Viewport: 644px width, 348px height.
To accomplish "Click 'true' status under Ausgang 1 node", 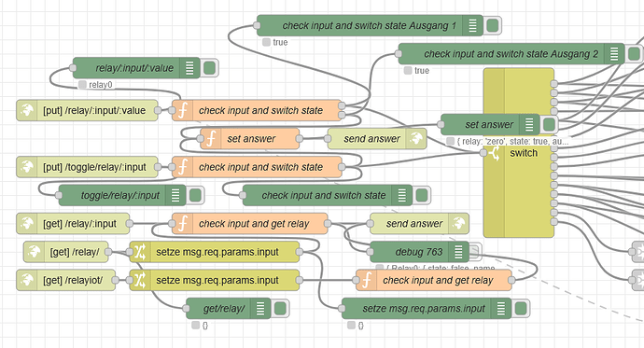I will tap(280, 42).
